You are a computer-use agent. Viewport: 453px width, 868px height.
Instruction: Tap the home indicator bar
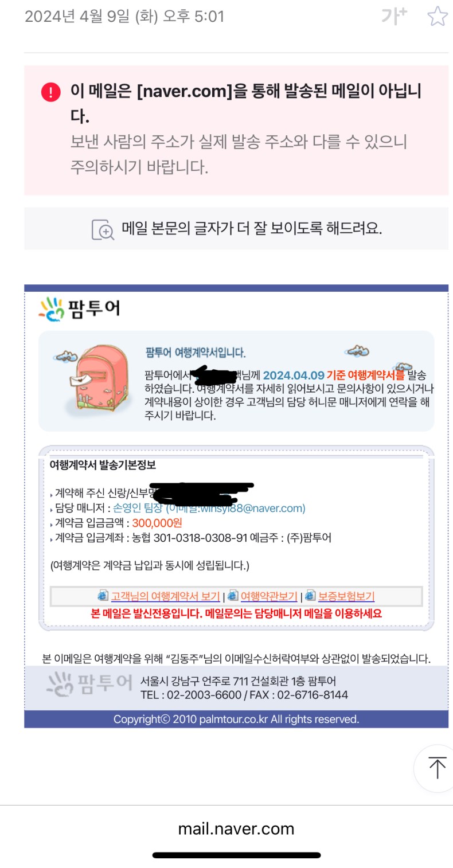[236, 855]
